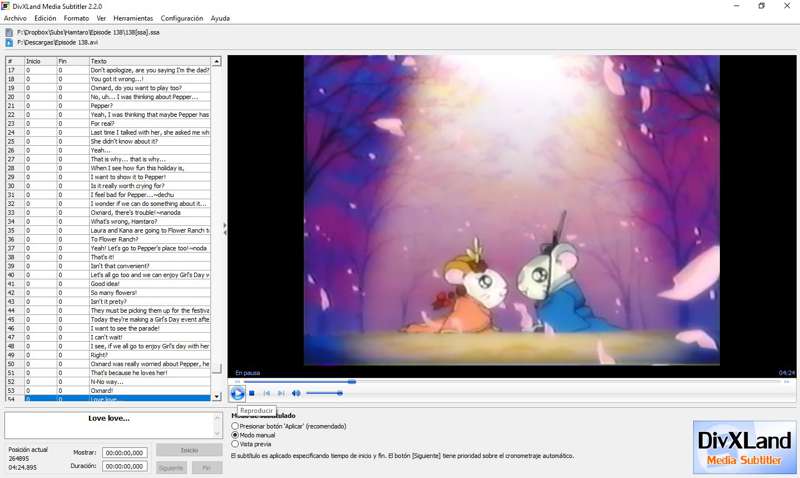Select row 'Right?'
This screenshot has width=800, height=478.
click(108, 355)
